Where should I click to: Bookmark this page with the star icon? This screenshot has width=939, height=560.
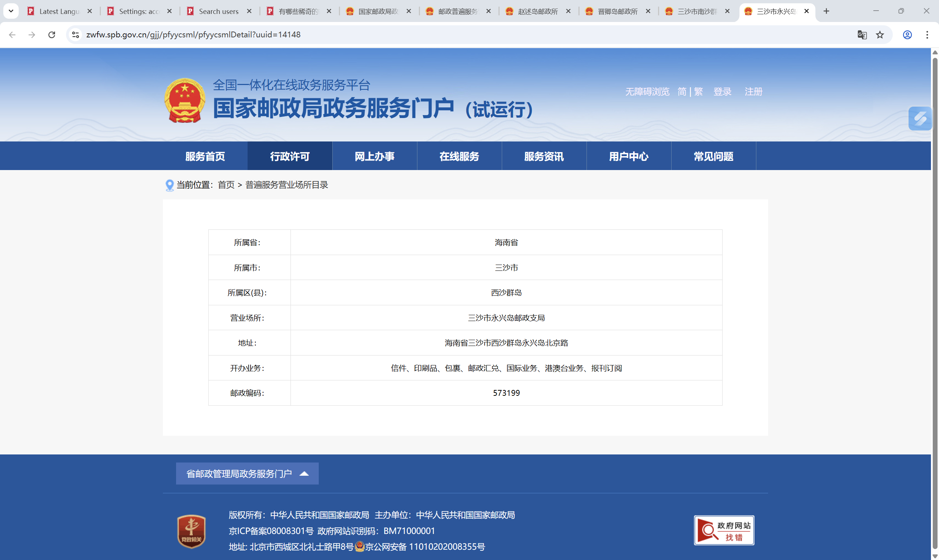coord(880,35)
